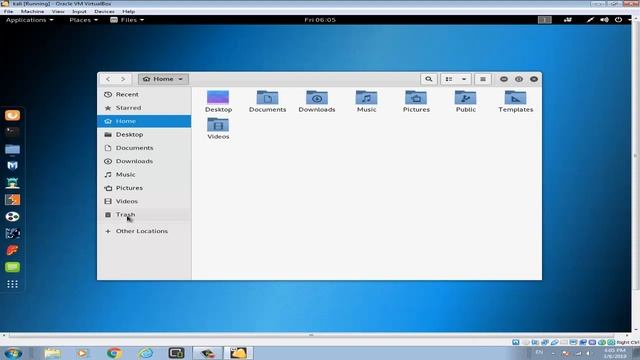Open the Applications menu in top bar
This screenshot has height=360, width=640.
[x=29, y=20]
